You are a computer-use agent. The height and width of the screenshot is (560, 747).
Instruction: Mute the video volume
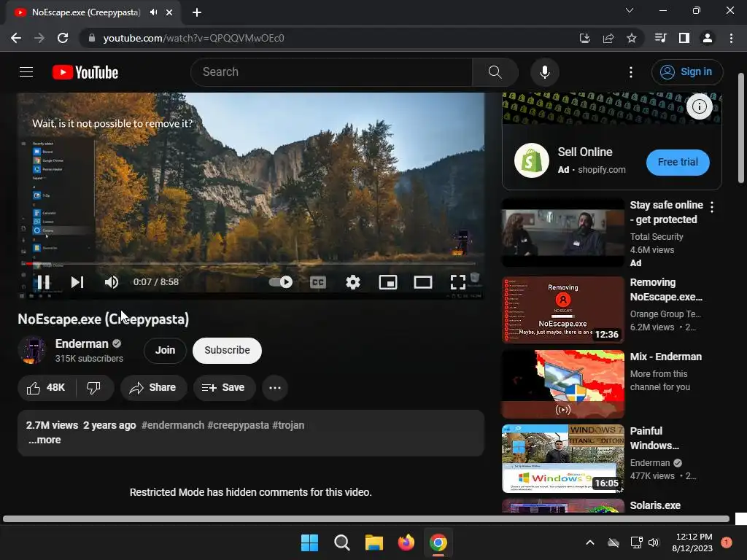pos(111,282)
